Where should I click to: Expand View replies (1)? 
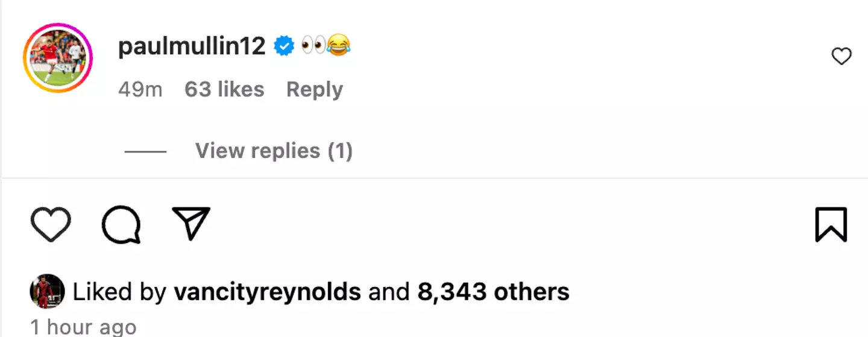pyautogui.click(x=274, y=151)
